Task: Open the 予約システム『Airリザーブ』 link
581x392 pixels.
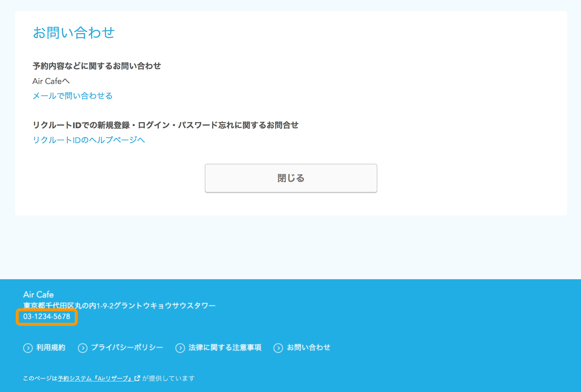Action: click(94, 378)
